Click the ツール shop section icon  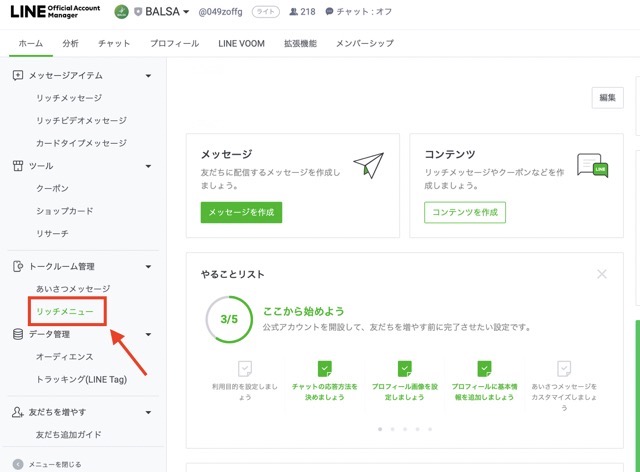point(18,166)
